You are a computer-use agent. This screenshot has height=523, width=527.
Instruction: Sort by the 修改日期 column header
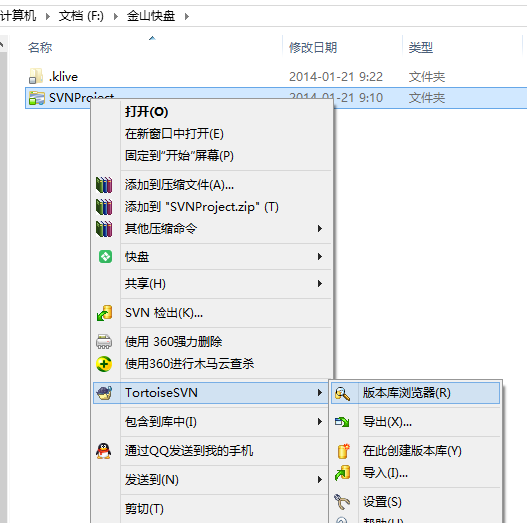313,47
